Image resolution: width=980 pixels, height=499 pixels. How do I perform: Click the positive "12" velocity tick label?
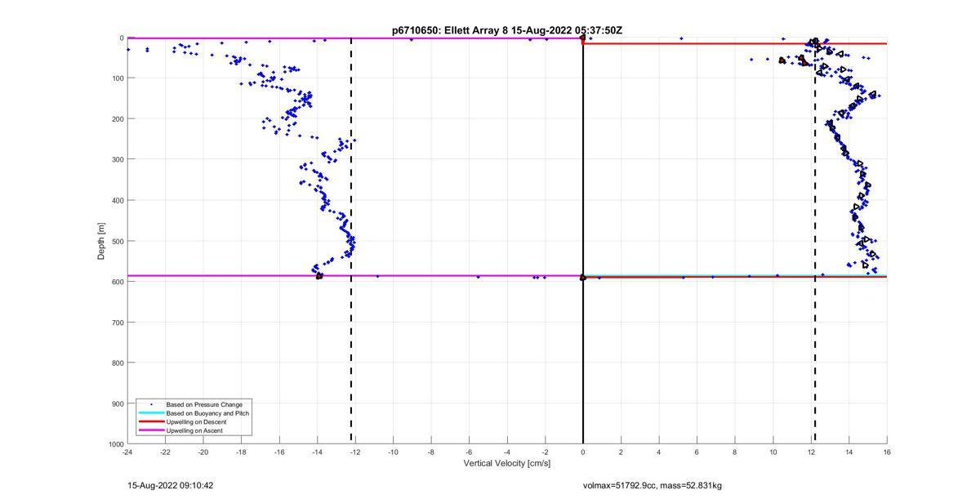811,452
